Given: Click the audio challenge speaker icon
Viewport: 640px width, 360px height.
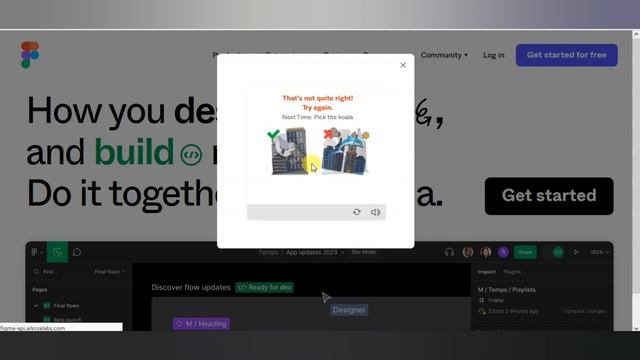Looking at the screenshot, I should (x=376, y=212).
